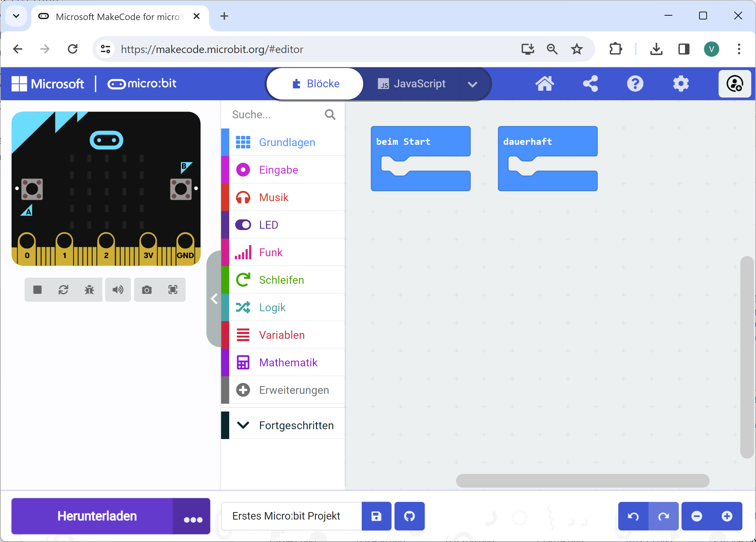The height and width of the screenshot is (542, 756).
Task: Undo the last action
Action: (x=633, y=516)
